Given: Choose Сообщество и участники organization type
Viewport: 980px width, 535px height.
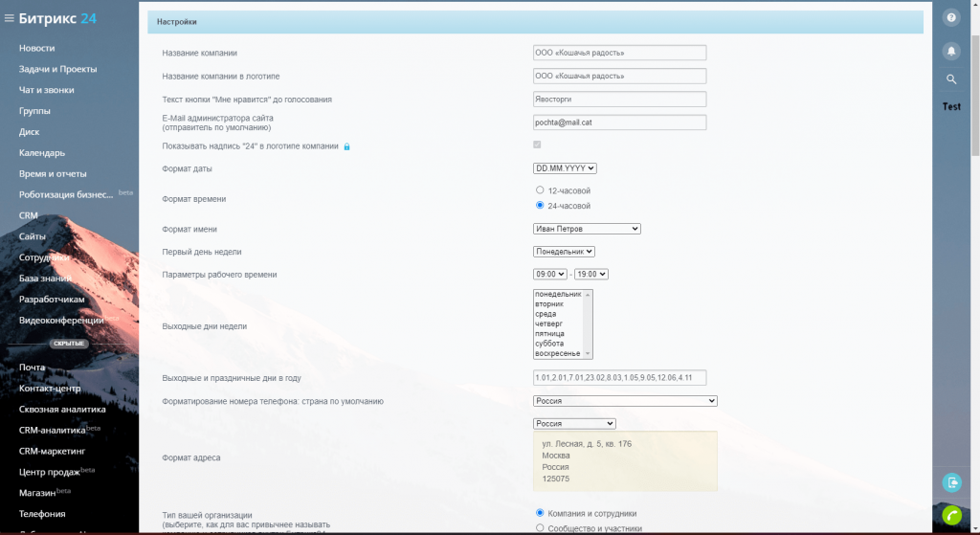Looking at the screenshot, I should pos(540,528).
